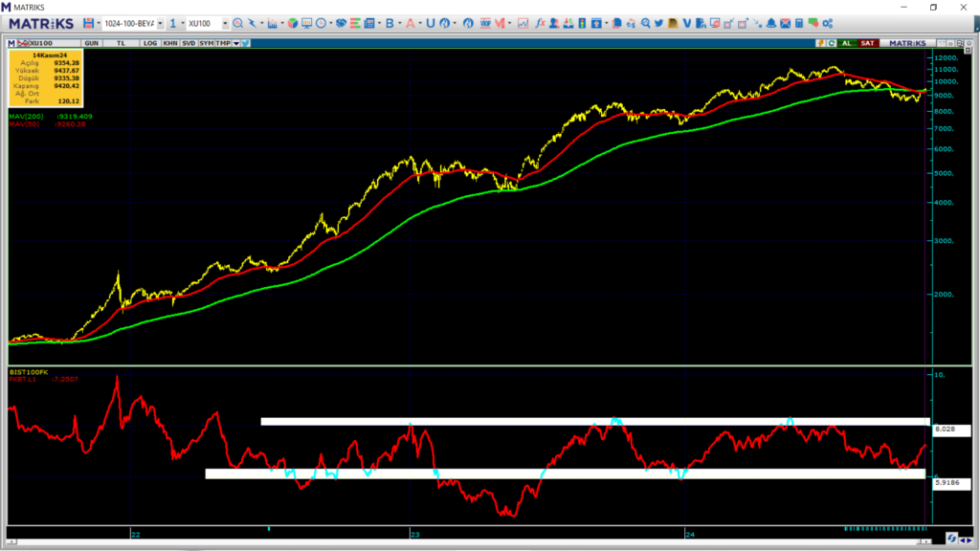Click the save (floppy disk) icon
This screenshot has width=980, height=551.
click(x=88, y=23)
